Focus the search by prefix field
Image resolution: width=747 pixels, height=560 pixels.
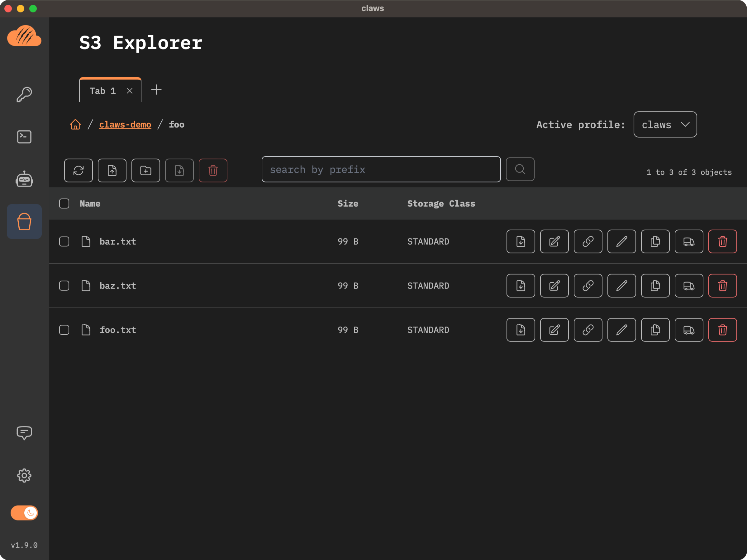click(x=381, y=169)
